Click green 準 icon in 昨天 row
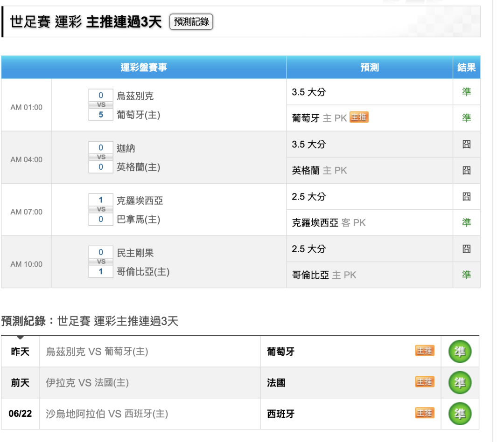 [460, 352]
